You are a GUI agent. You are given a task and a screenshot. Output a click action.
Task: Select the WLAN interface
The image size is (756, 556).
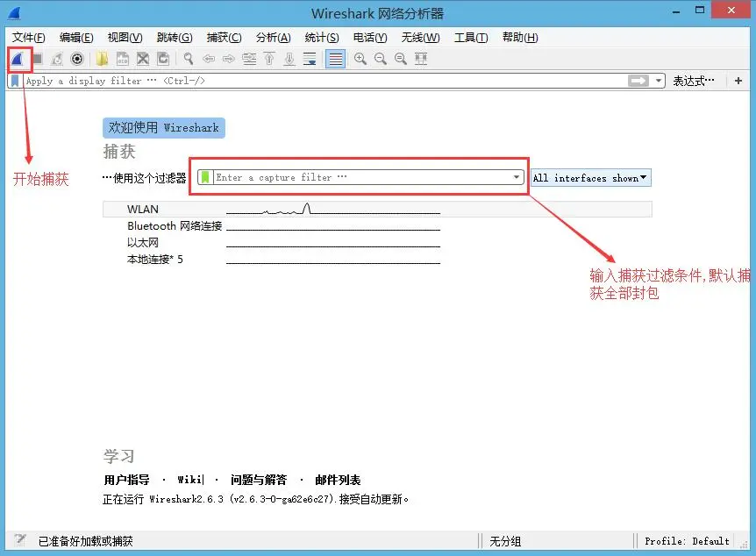(x=377, y=210)
